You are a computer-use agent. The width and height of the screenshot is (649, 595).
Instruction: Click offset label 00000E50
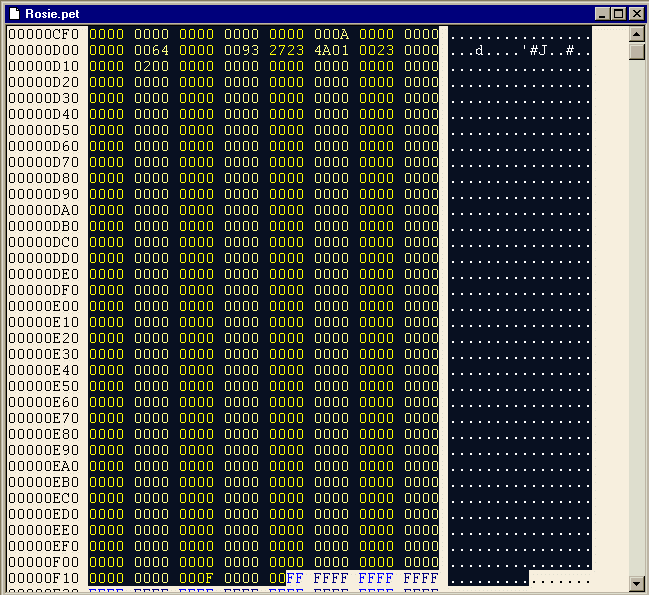coord(43,386)
